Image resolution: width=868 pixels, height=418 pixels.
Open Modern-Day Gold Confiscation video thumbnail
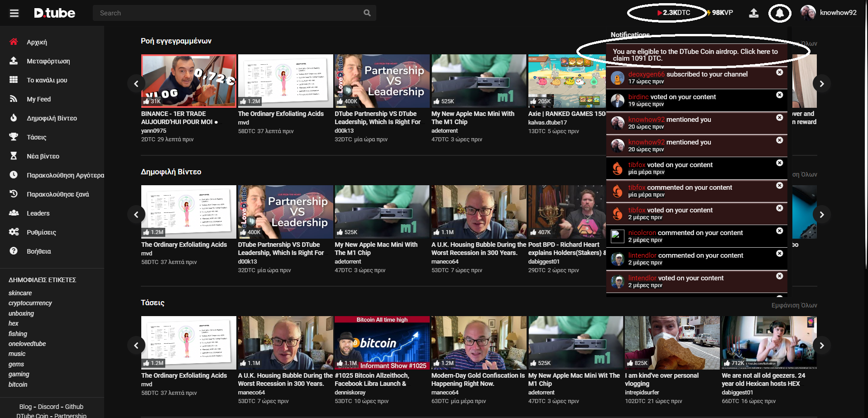479,343
